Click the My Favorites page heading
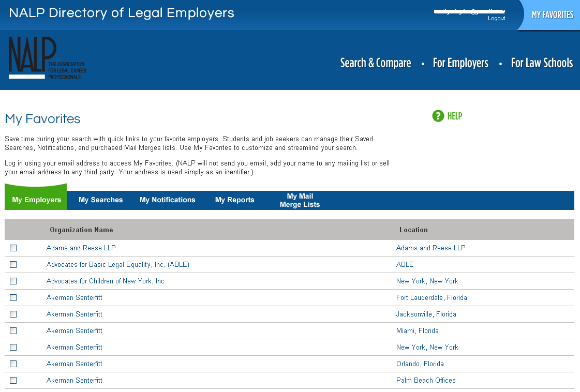This screenshot has width=580, height=392. pyautogui.click(x=42, y=119)
